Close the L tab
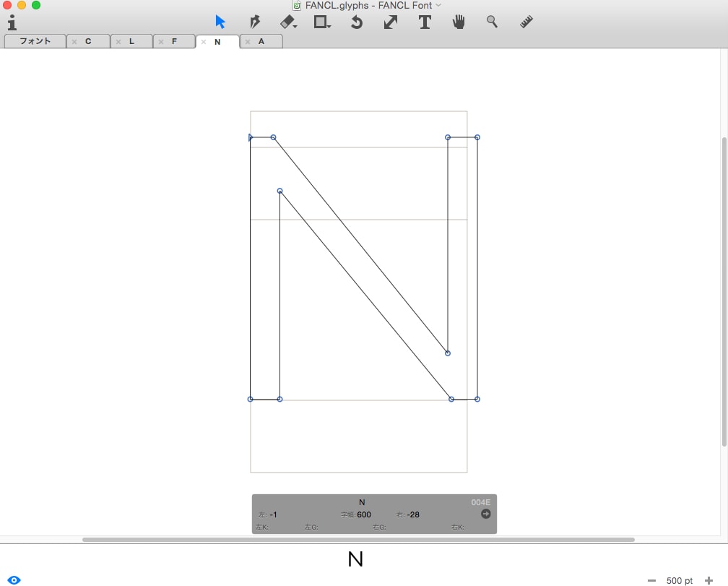 pos(118,42)
